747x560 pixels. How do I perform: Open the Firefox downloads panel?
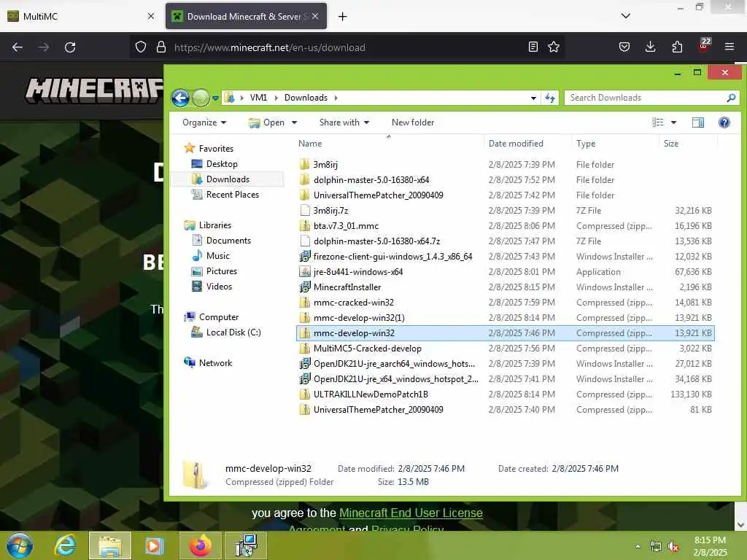pos(650,47)
